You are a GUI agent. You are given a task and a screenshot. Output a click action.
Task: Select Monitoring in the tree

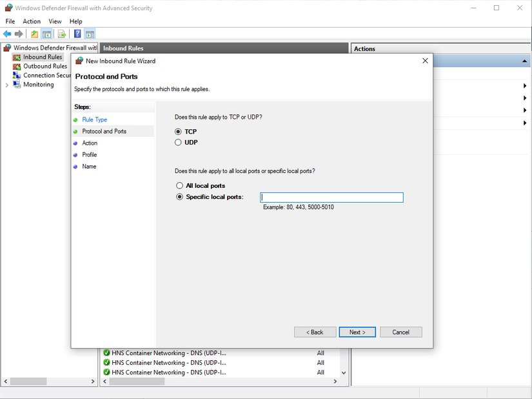tap(38, 84)
